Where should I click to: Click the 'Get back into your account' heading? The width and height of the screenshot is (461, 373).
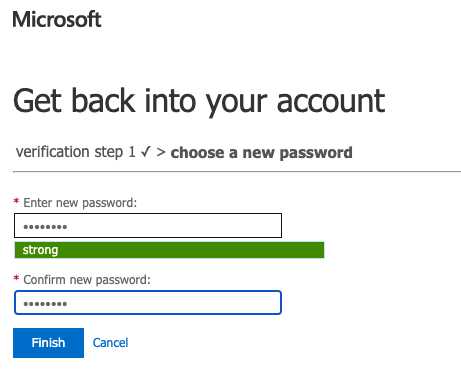coord(199,101)
